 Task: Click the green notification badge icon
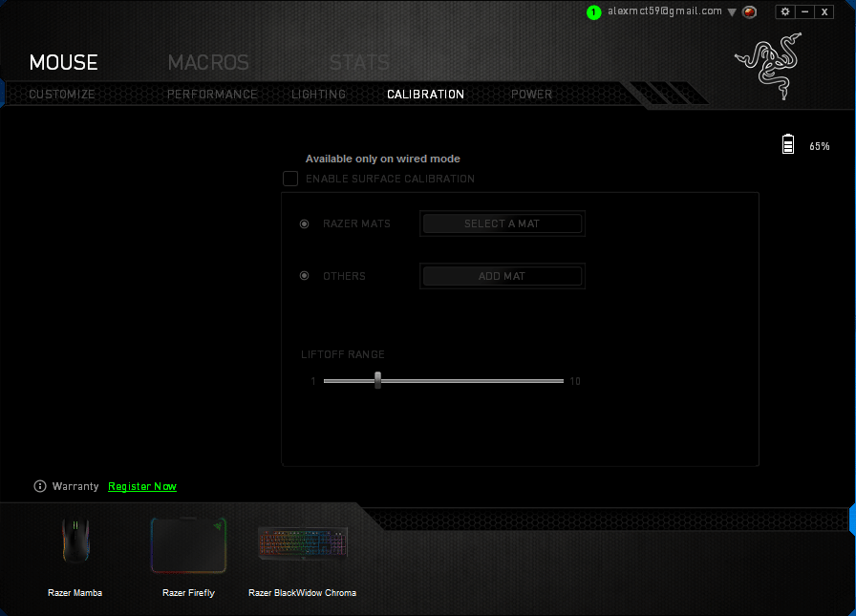click(x=593, y=12)
